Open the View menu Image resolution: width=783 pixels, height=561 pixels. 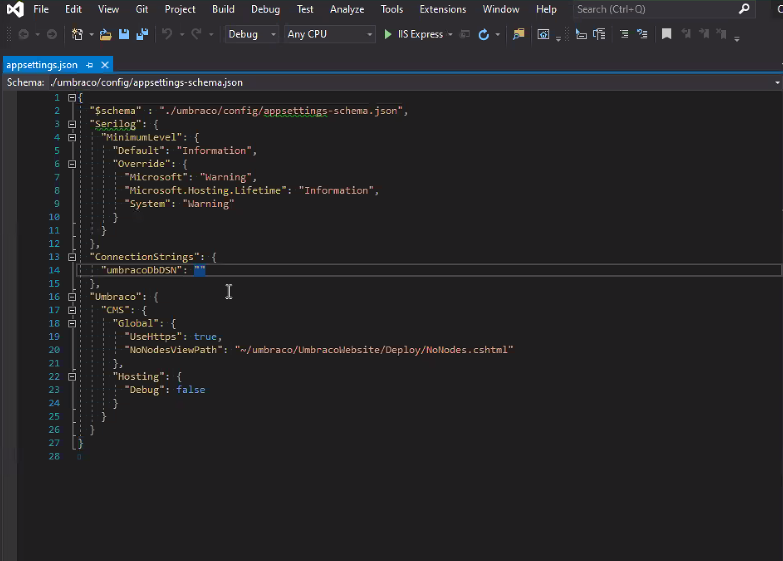click(x=108, y=9)
